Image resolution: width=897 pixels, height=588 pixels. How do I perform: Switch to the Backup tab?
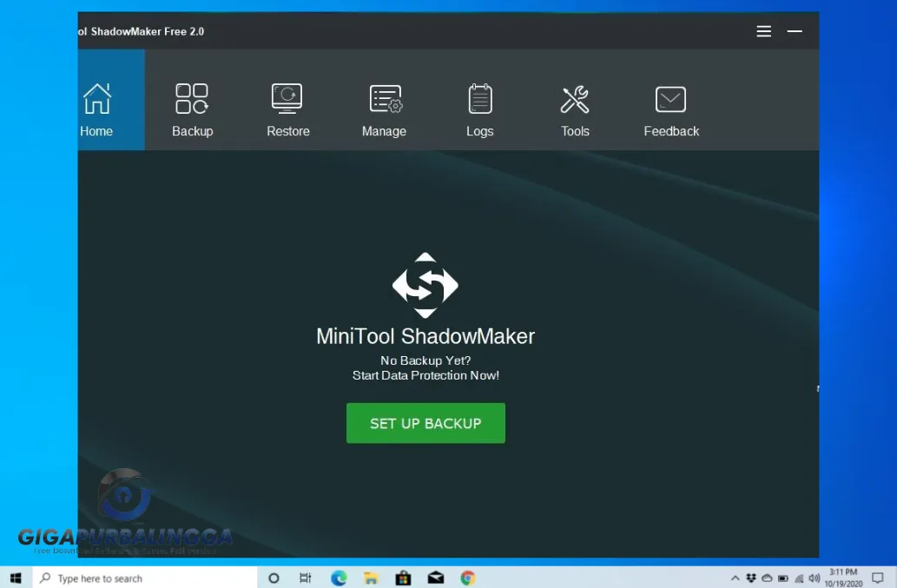(x=192, y=110)
